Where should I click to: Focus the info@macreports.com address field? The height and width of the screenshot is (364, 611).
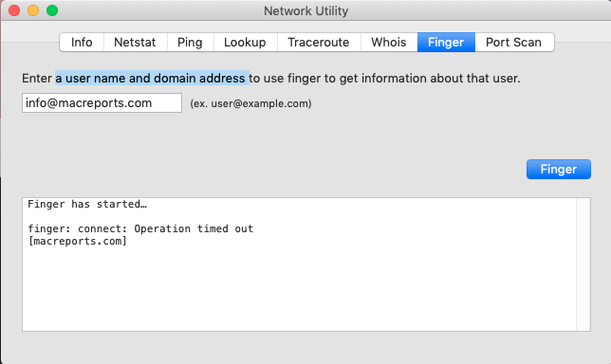click(102, 102)
